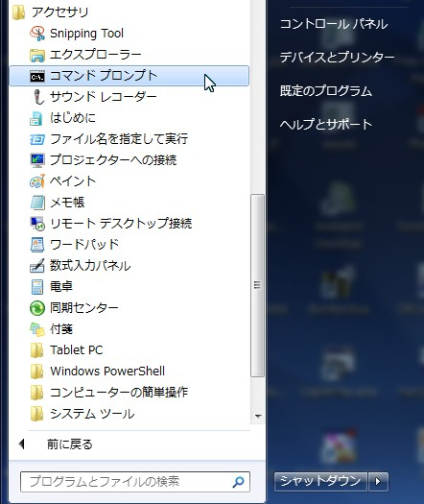The width and height of the screenshot is (424, 504).
Task: Click the 数式入力パネル pen icon
Action: [37, 266]
